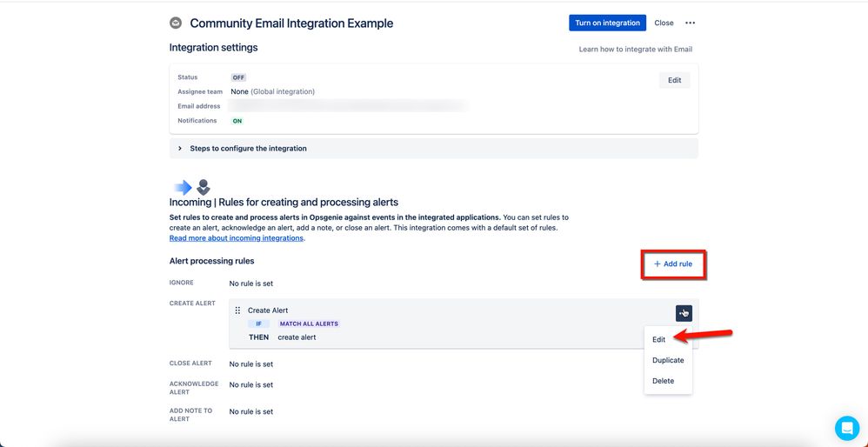Click the email integration icon beside the title
Image resolution: width=868 pixels, height=447 pixels.
pos(176,23)
